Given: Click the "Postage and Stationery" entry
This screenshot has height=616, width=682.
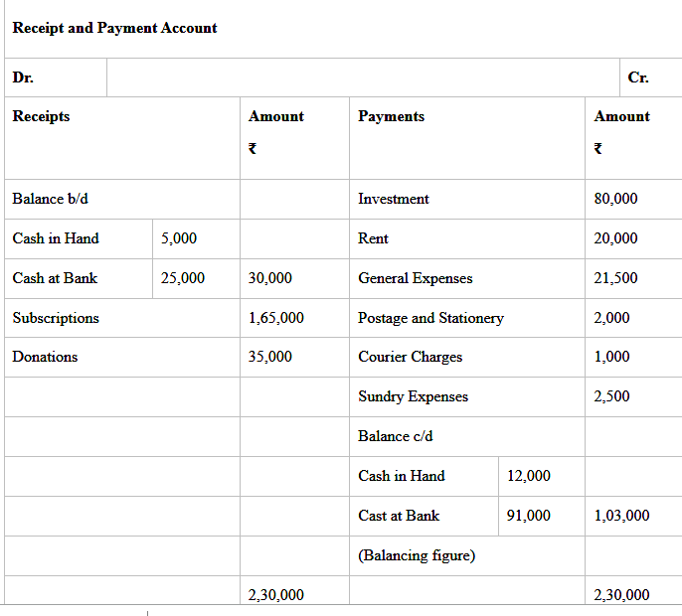Looking at the screenshot, I should click(x=430, y=318).
